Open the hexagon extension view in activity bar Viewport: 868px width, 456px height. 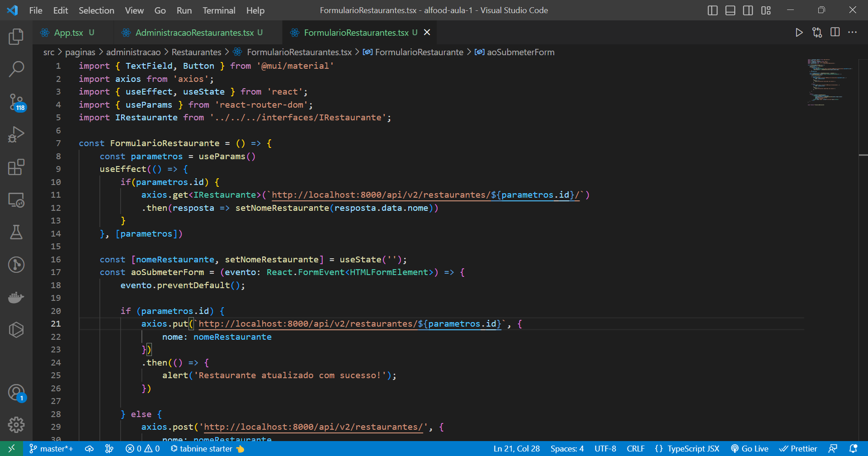[x=16, y=330]
